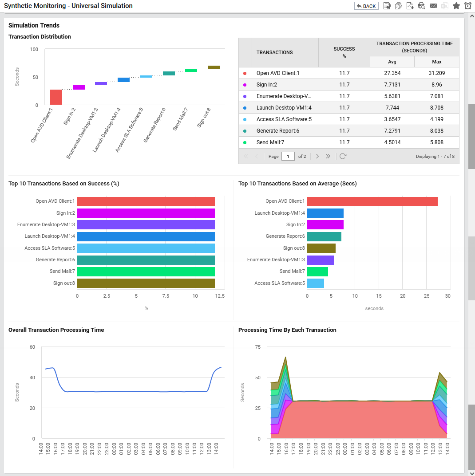Open print preview icon
Viewport: 475px width, 476px height.
[x=422, y=6]
